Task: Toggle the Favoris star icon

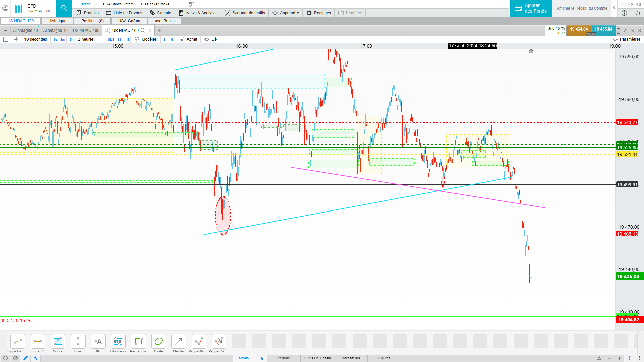Action: tap(262, 358)
